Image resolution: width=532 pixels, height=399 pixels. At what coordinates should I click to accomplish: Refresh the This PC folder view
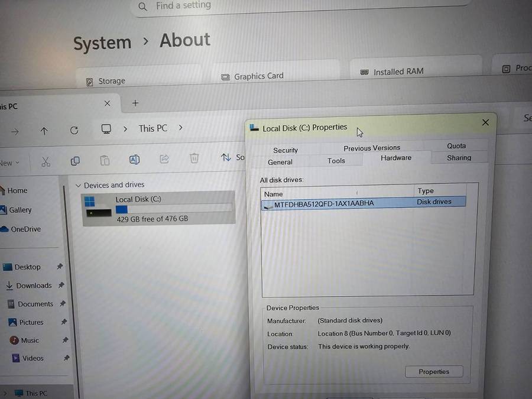coord(74,130)
